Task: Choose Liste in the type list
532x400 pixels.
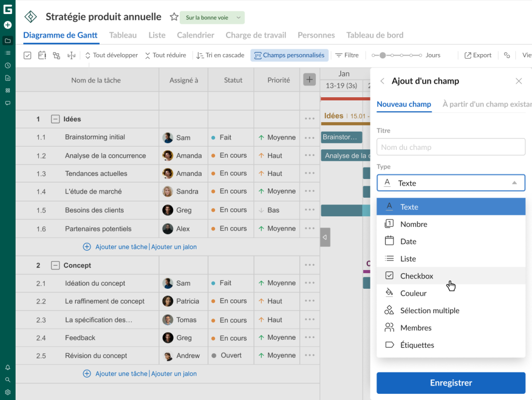Action: tap(451, 259)
